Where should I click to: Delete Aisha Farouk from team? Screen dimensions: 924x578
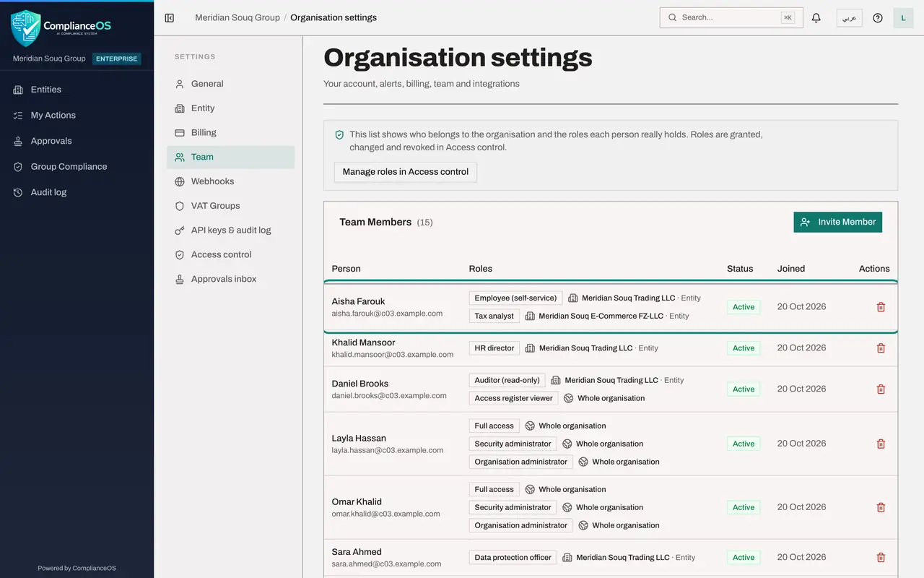pos(881,307)
